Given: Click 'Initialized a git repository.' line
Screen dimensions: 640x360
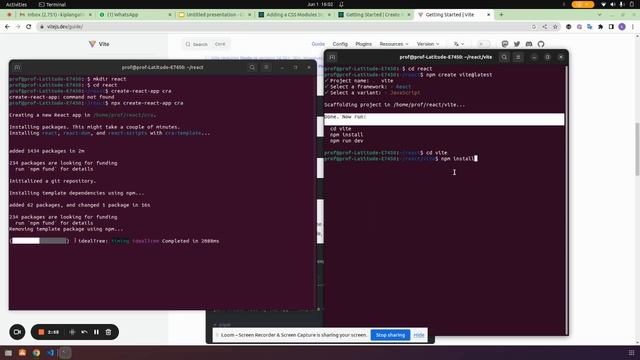Looking at the screenshot, I should tap(52, 181).
